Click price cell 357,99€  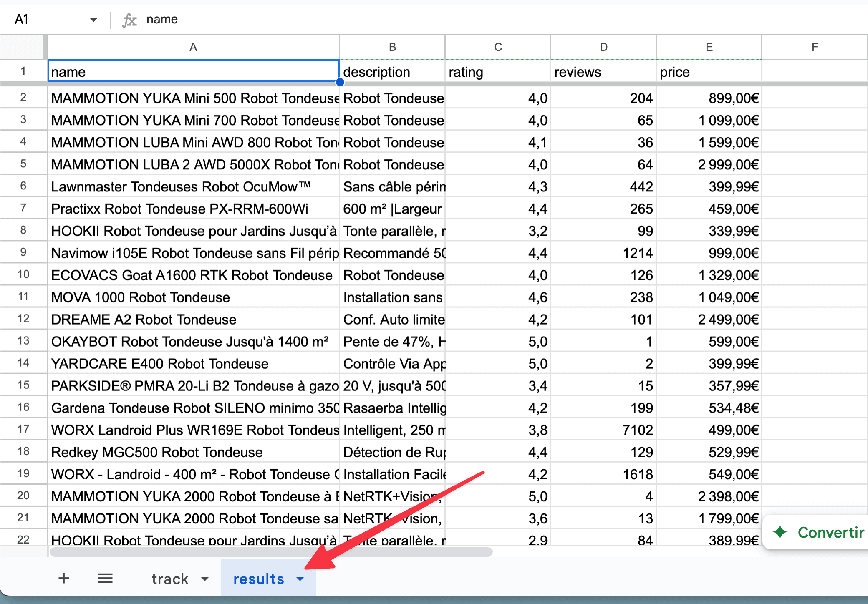click(709, 385)
